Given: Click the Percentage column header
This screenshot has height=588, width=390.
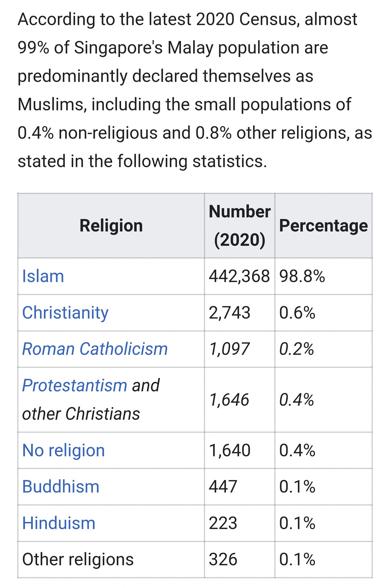Looking at the screenshot, I should click(x=324, y=226).
